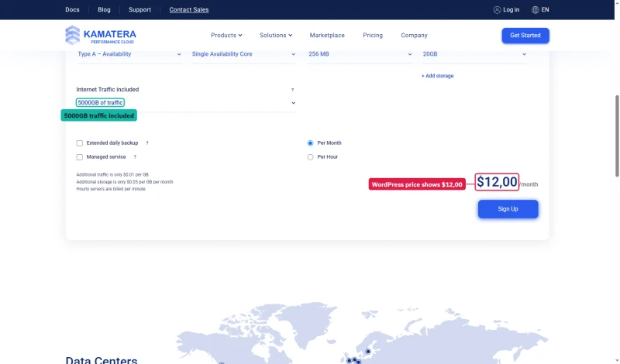Open the Type A – Availability dropdown
The image size is (620, 364).
pos(129,54)
